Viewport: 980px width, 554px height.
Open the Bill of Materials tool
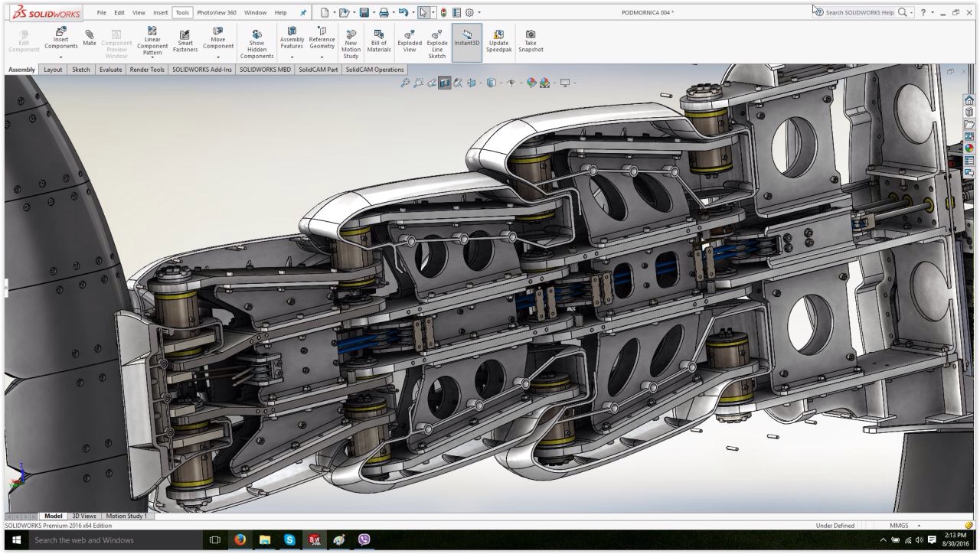(379, 42)
